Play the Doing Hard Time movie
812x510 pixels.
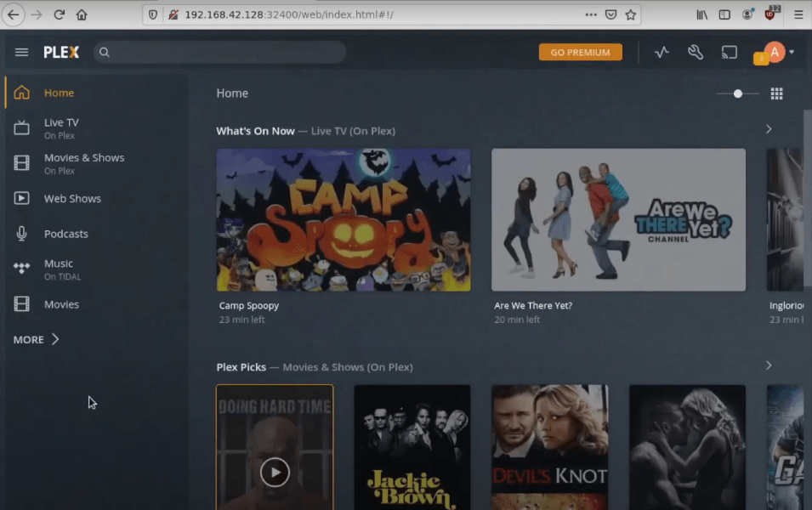coord(275,473)
